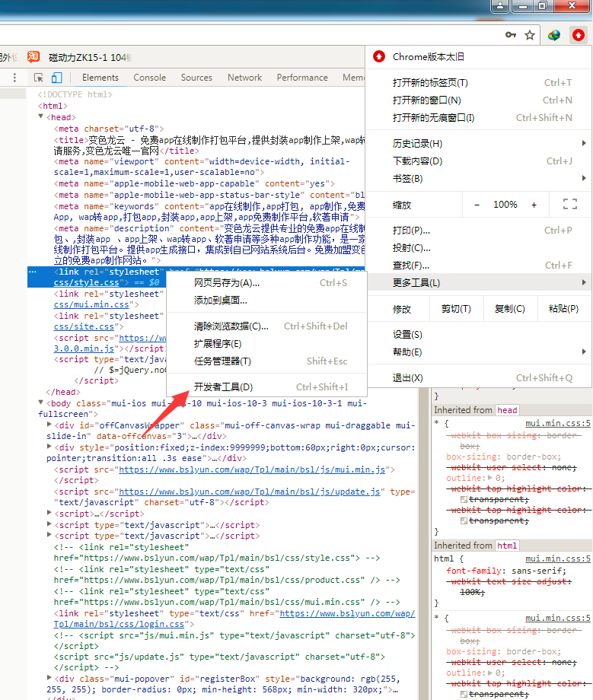The image size is (593, 700).
Task: Click the password key icon in address bar
Action: 510,35
